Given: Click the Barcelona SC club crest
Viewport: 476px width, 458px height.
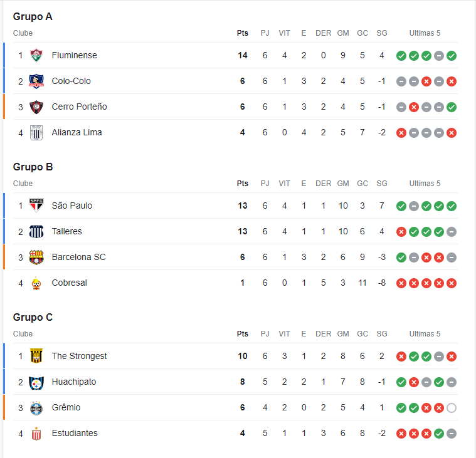Looking at the screenshot, I should coord(36,258).
